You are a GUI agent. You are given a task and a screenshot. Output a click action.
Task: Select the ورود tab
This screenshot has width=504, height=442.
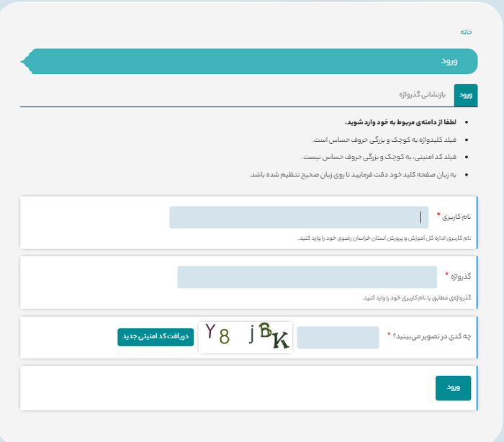coord(466,95)
